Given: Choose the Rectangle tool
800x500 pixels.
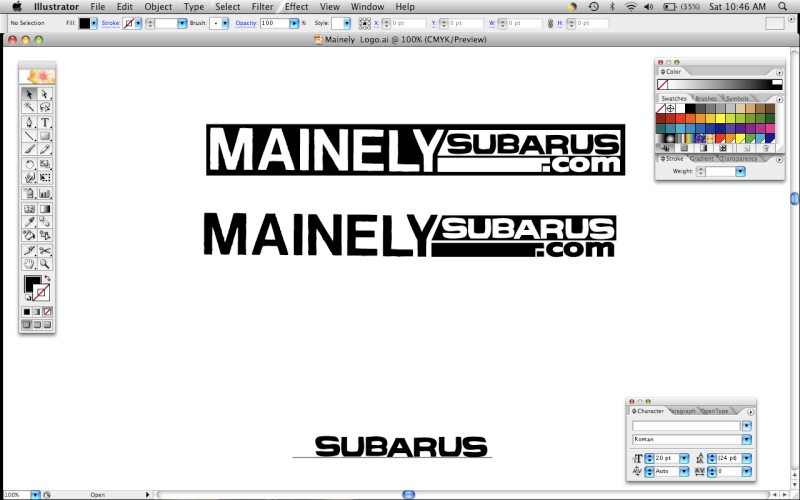Looking at the screenshot, I should coord(45,136).
